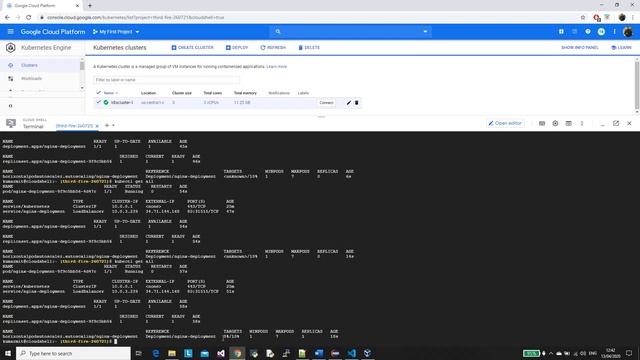Toggle the select-all clusters checkbox
Screen dimensions: 640x360
98,93
